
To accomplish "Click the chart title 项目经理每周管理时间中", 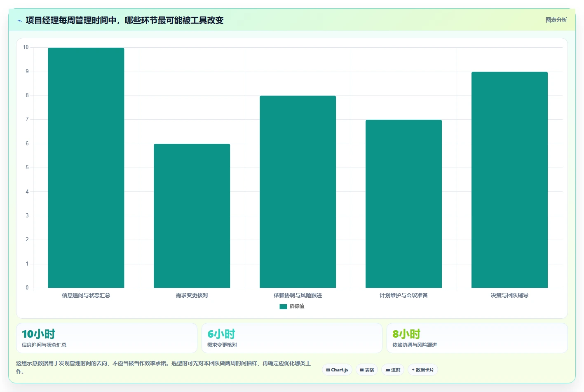I will click(124, 20).
